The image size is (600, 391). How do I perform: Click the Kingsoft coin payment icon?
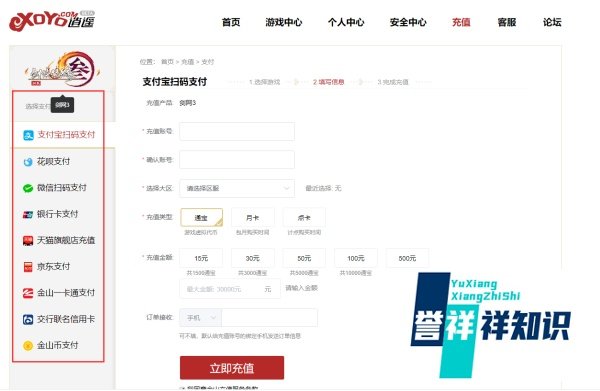28,346
